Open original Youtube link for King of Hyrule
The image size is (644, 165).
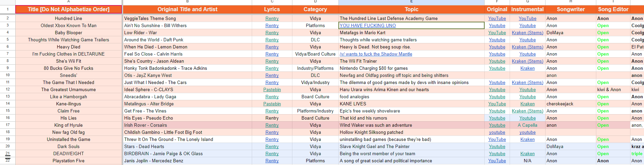(497, 125)
